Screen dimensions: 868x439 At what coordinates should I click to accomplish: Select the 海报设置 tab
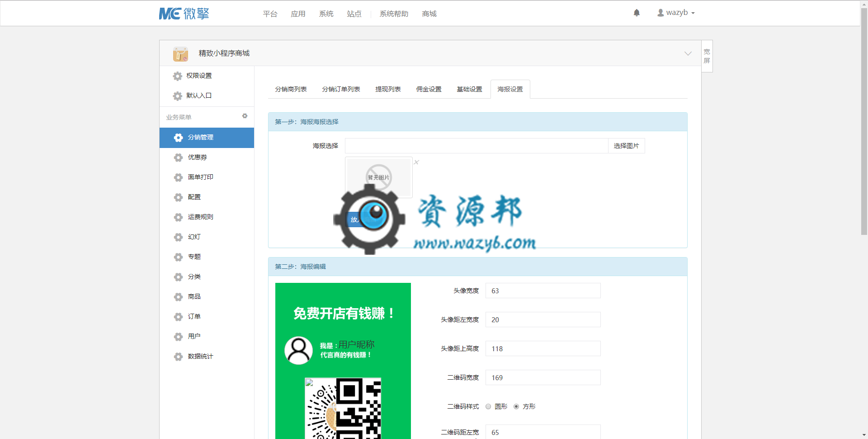[510, 89]
